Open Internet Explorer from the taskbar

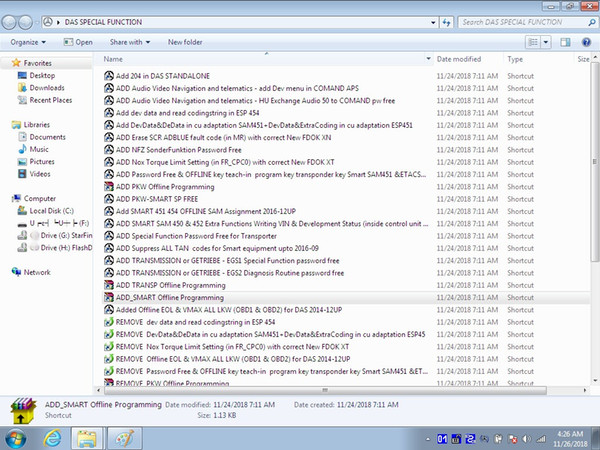click(x=52, y=438)
